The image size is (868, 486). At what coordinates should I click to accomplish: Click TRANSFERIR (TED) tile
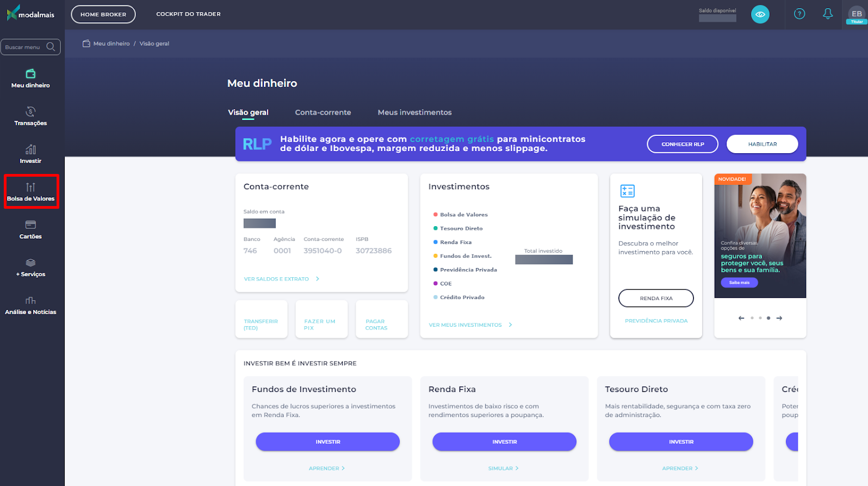[262, 319]
